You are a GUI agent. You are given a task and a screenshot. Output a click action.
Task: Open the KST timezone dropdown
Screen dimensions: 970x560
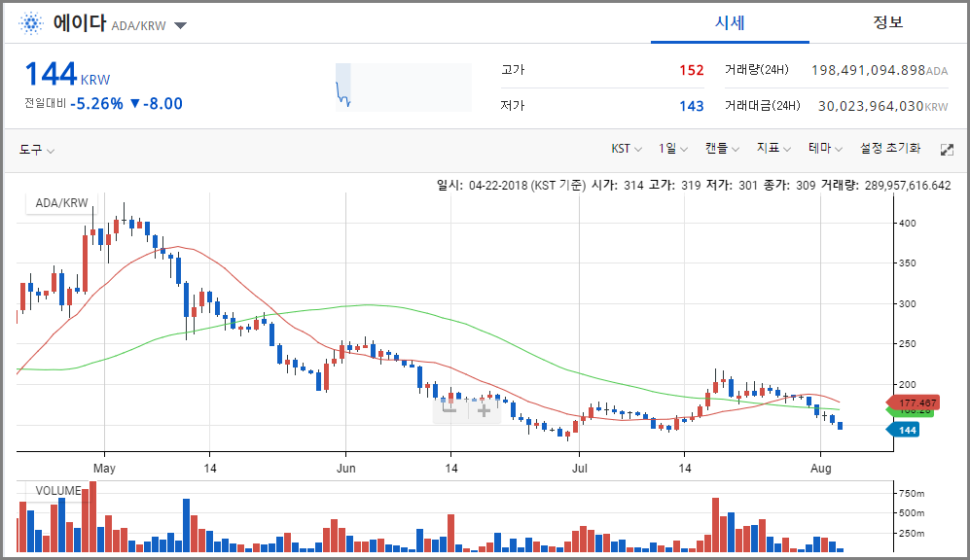[627, 149]
